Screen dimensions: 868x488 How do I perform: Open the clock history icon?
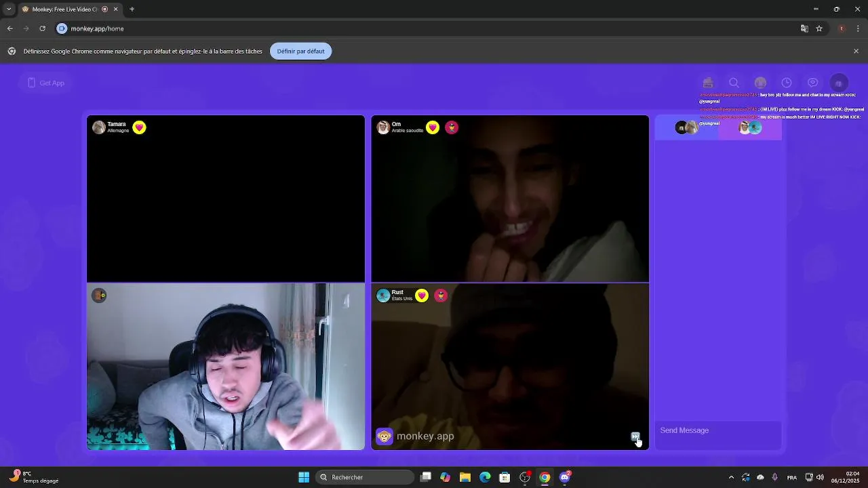coord(787,83)
